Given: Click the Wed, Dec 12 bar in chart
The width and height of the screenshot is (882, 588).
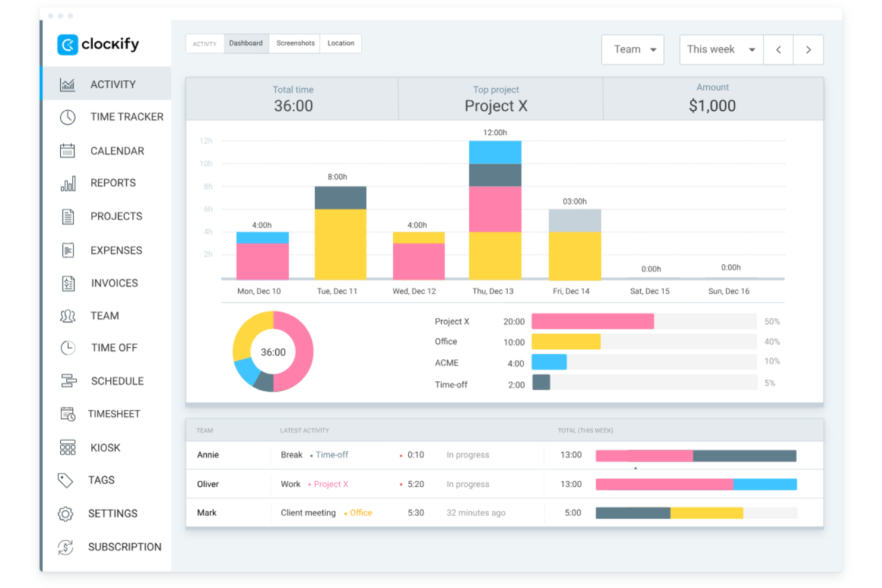Looking at the screenshot, I should pos(419,256).
